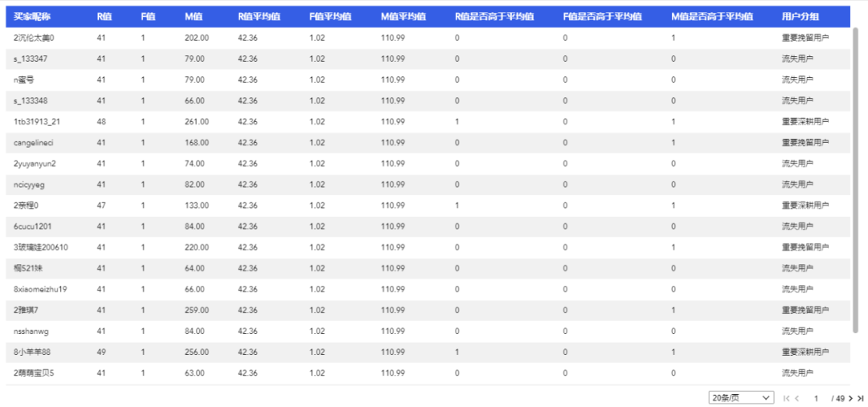Screen dimensions: 868x407
Task: Click the 用户分组 column header
Action: coord(800,17)
